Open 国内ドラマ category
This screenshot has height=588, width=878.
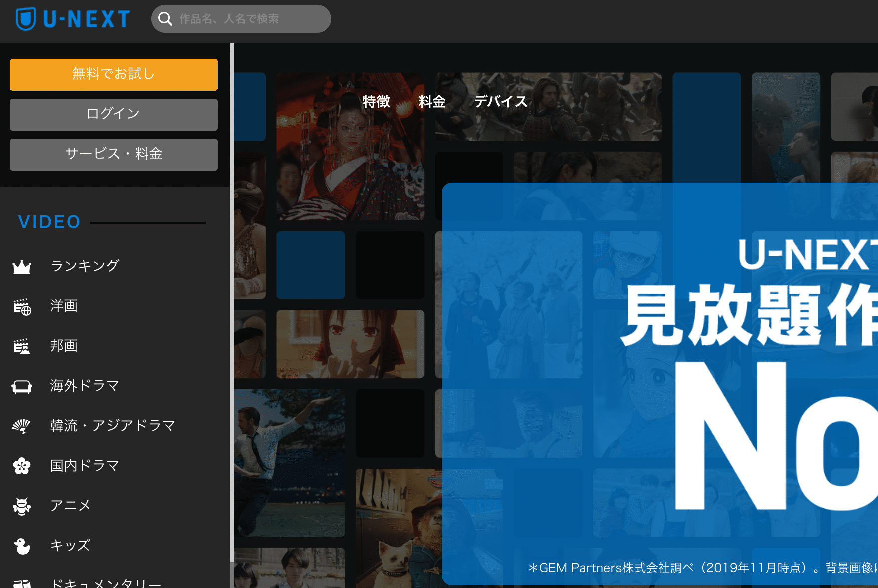click(85, 465)
